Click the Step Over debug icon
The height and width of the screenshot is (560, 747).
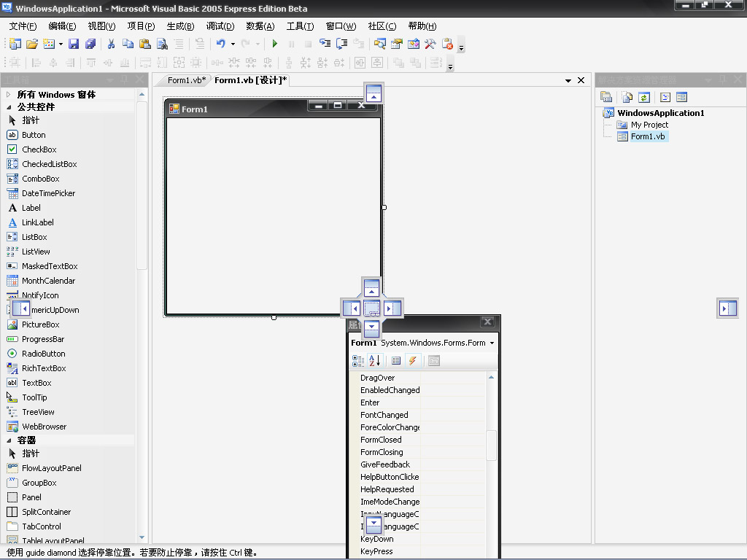(341, 44)
